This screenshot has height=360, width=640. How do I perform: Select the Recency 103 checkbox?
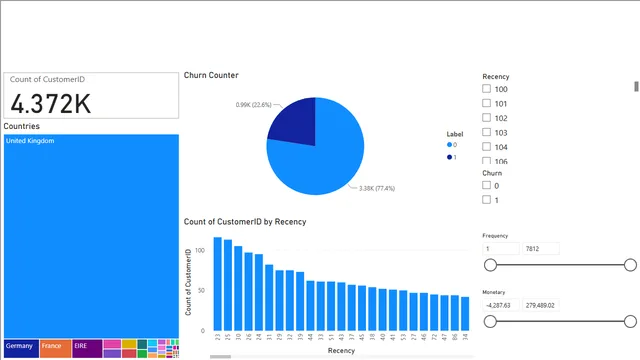[486, 132]
